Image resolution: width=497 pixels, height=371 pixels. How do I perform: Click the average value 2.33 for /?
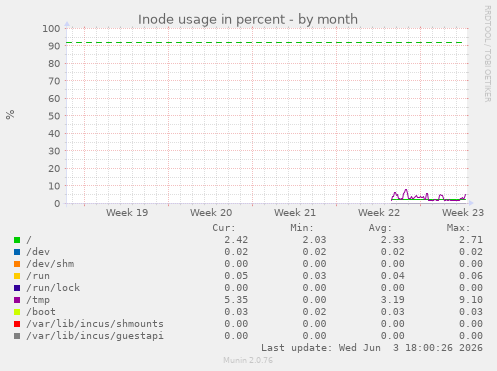392,240
